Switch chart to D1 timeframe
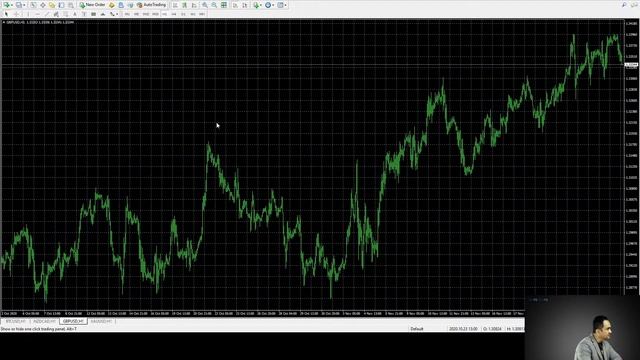 coord(183,14)
